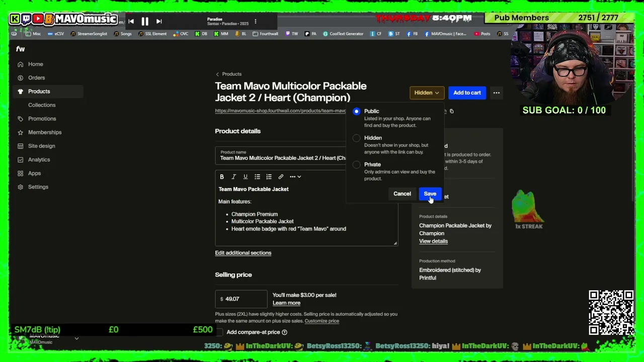This screenshot has height=362, width=644.
Task: Click Edit additional sections link
Action: [243, 253]
